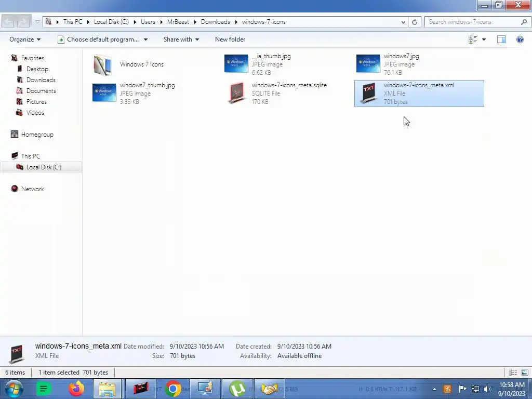Click the Back navigation arrow
This screenshot has width=532, height=399.
(9, 22)
